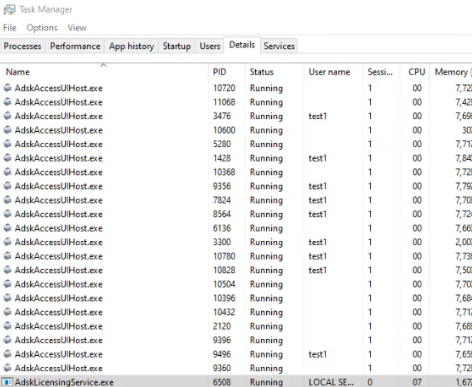This screenshot has width=472, height=387.
Task: Select AdskAccessUIHost.exe name with PID 10600
Action: coord(59,130)
